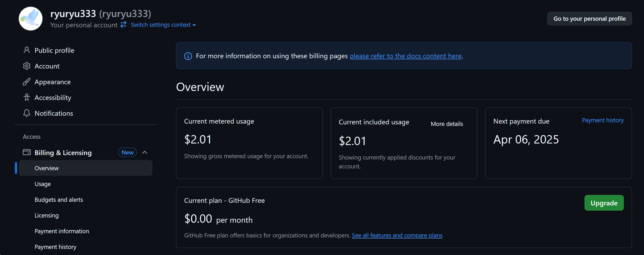Viewport: 644px width, 255px height.
Task: Click Current plan - GitHub Free heading
Action: pos(225,200)
